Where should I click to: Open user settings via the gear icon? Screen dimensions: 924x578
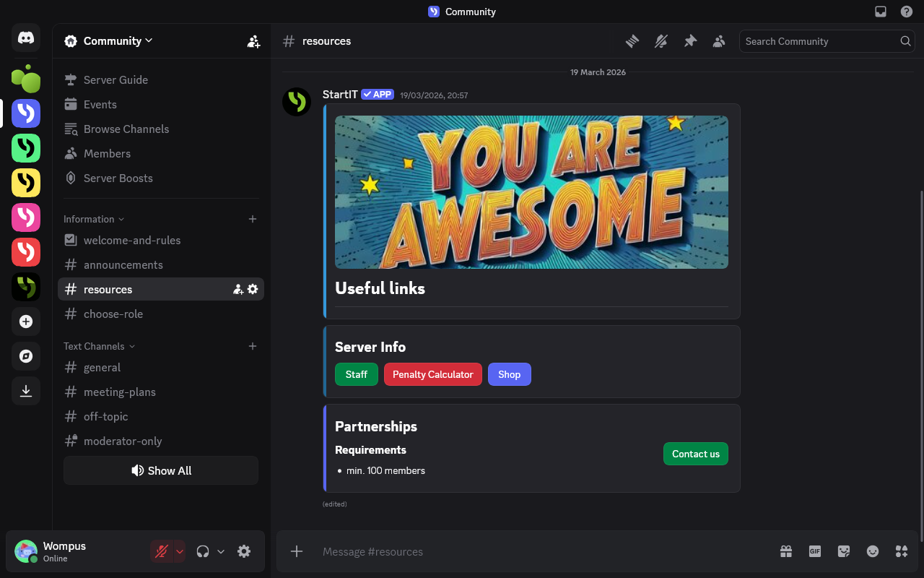[244, 551]
